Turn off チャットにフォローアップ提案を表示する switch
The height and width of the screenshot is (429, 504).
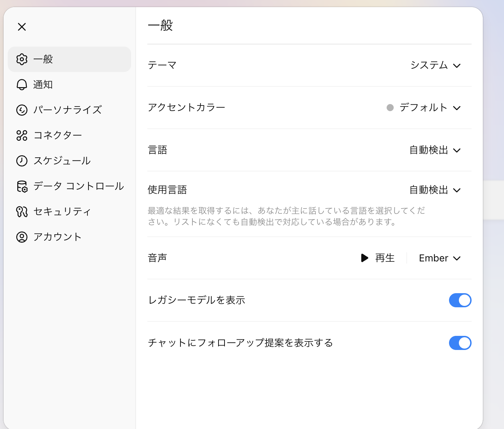coord(460,343)
